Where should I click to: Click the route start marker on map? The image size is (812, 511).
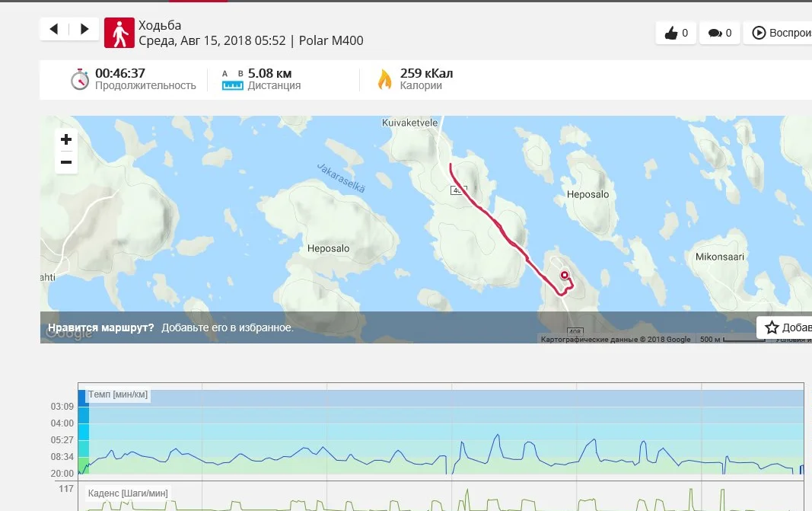(x=565, y=275)
